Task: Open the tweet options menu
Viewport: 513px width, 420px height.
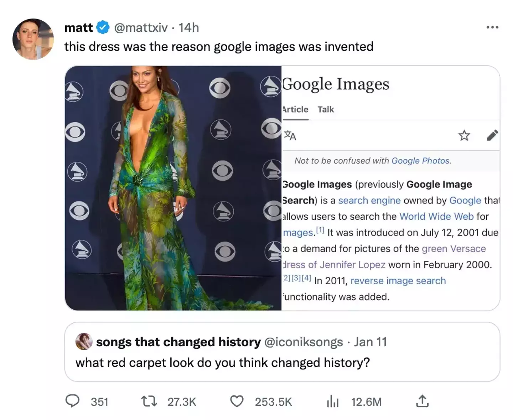Action: [x=493, y=27]
